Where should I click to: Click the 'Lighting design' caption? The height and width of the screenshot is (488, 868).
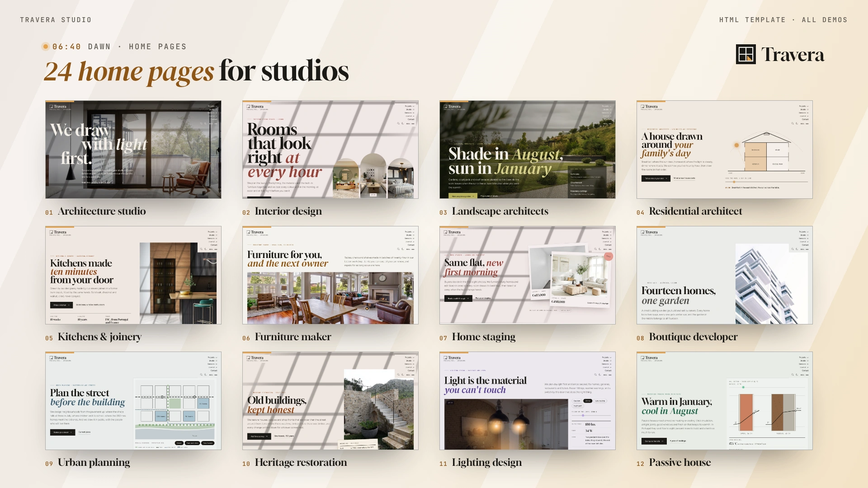pos(487,463)
